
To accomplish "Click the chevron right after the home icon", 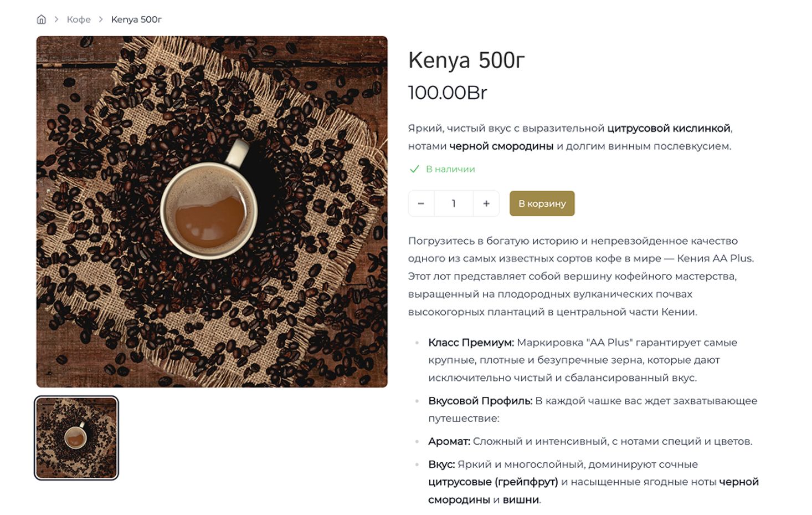I will click(x=56, y=19).
